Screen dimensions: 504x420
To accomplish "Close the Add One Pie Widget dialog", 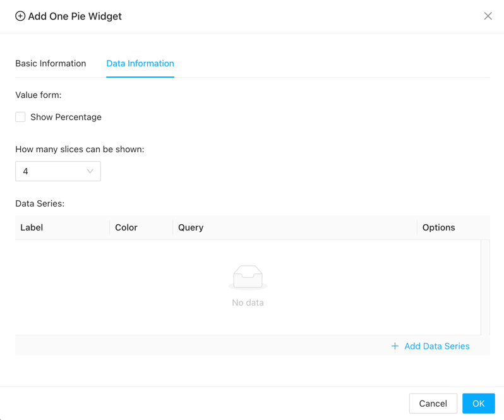I will pos(488,16).
